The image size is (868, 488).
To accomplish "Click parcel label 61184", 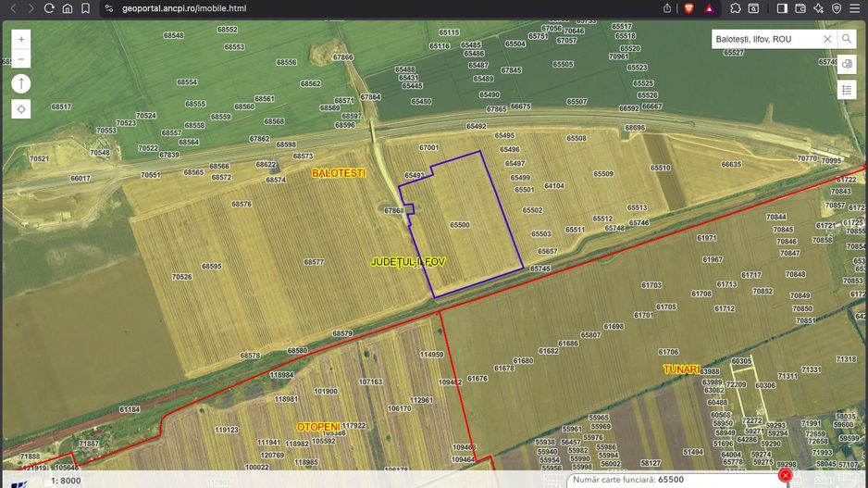I will pyautogui.click(x=130, y=409).
